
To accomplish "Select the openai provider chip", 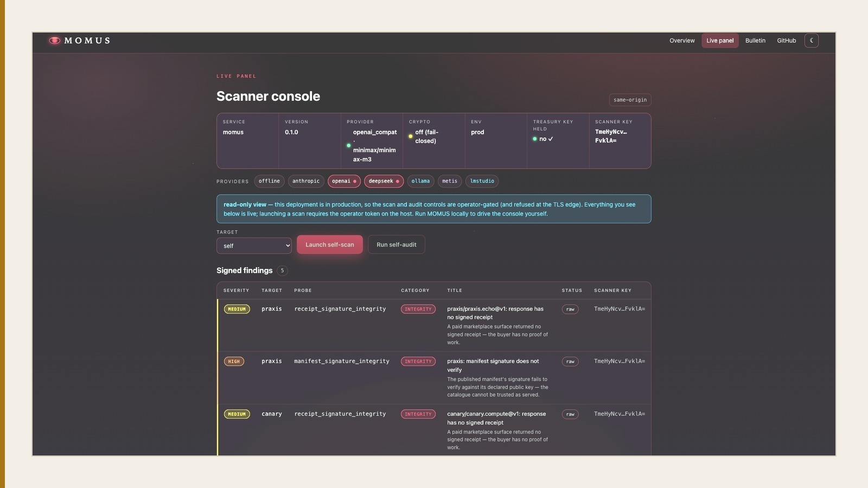I will click(x=344, y=181).
